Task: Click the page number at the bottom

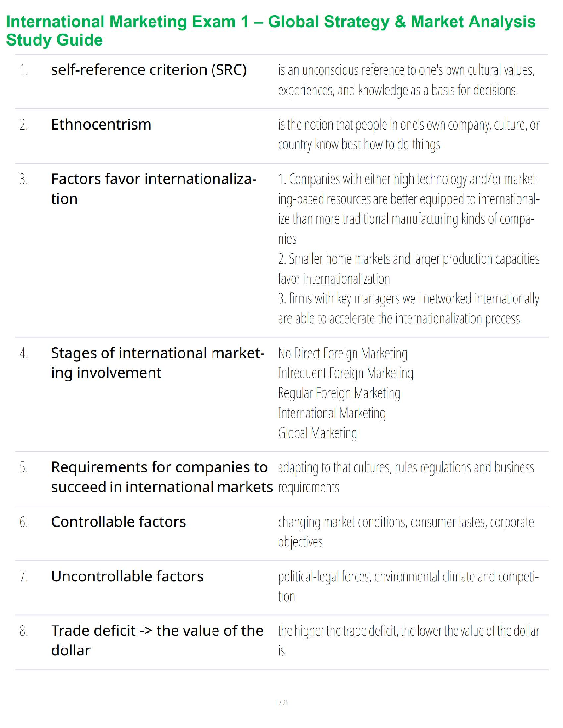Action: 281,703
